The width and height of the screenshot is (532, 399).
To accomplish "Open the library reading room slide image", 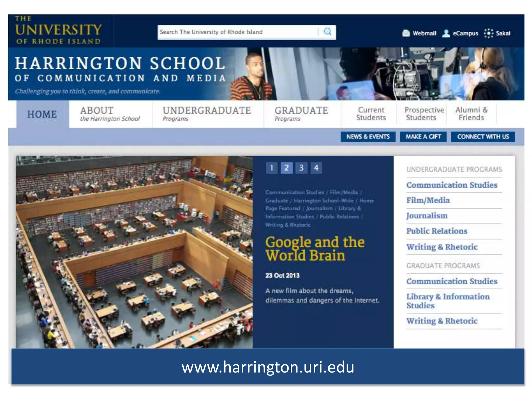I will (134, 252).
